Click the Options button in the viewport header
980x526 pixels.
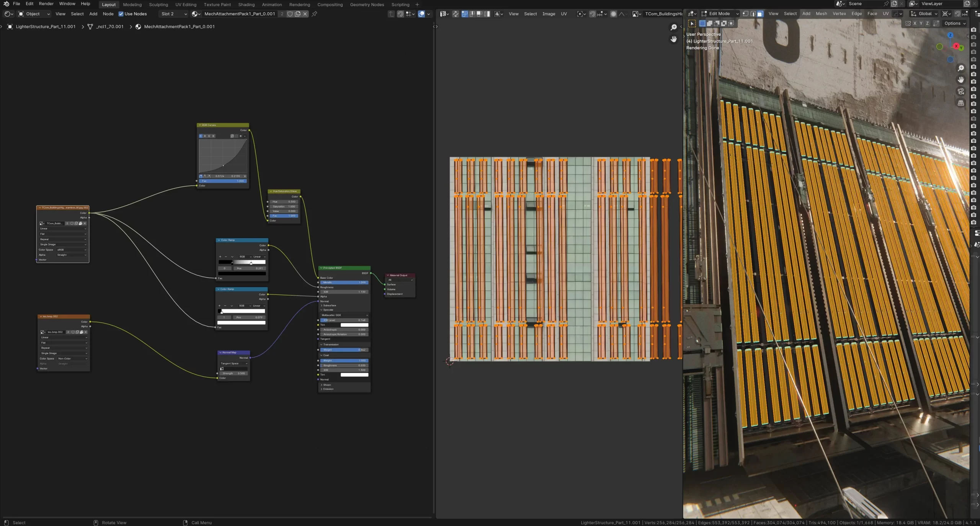[x=954, y=23]
